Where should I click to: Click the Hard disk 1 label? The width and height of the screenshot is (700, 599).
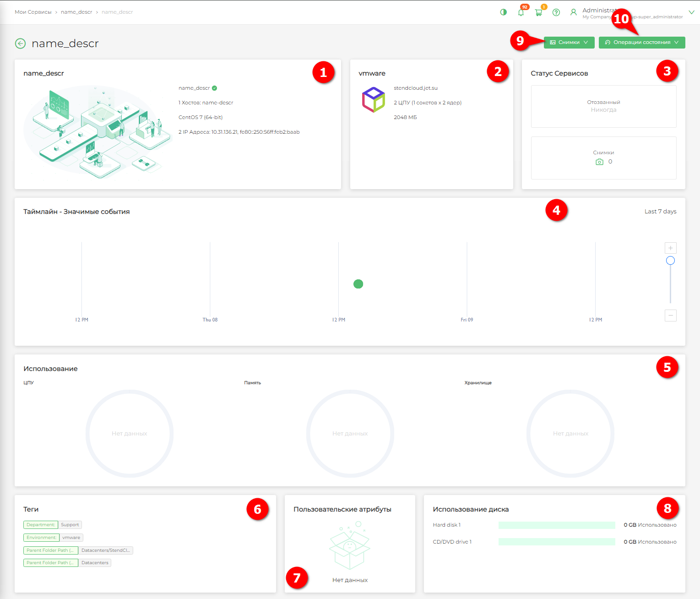tap(447, 525)
